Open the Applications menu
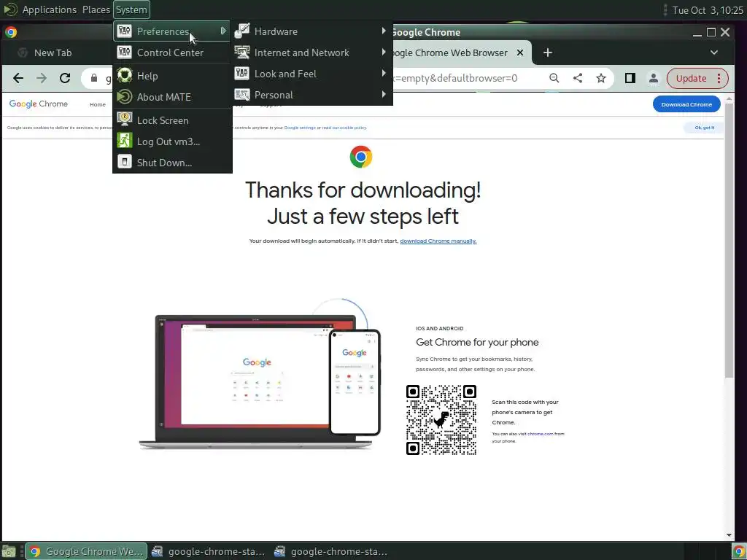747x560 pixels. (x=49, y=9)
